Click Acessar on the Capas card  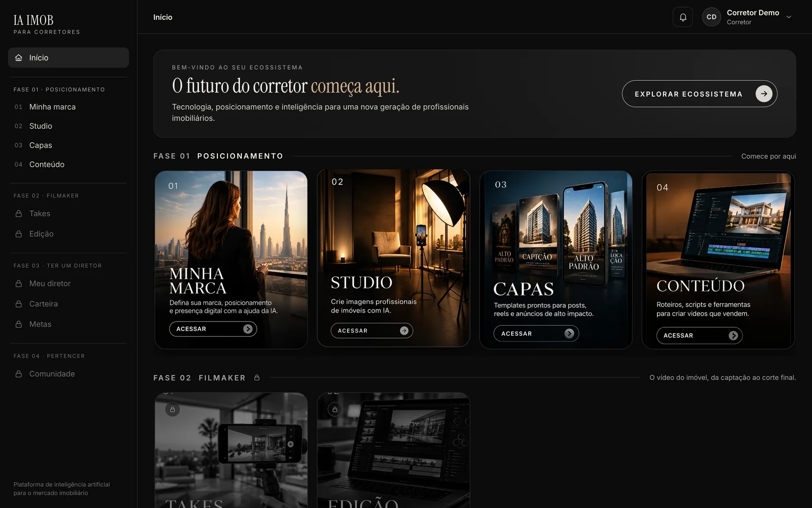pos(536,333)
